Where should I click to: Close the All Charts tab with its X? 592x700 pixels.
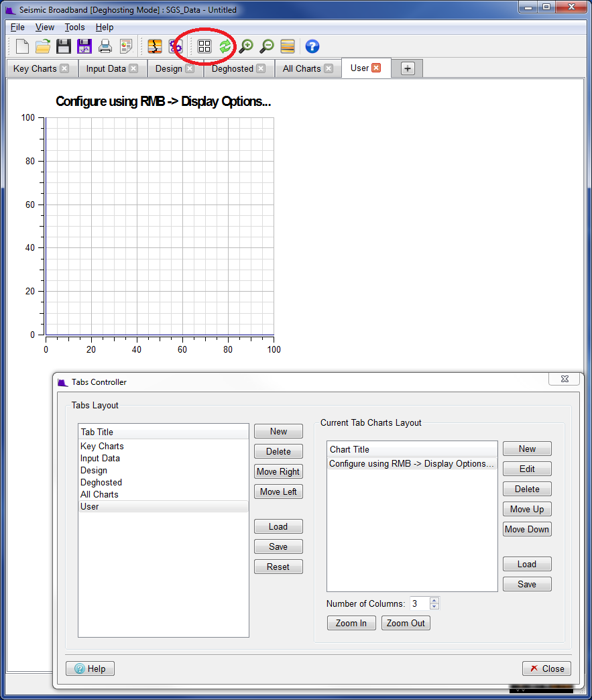(329, 68)
